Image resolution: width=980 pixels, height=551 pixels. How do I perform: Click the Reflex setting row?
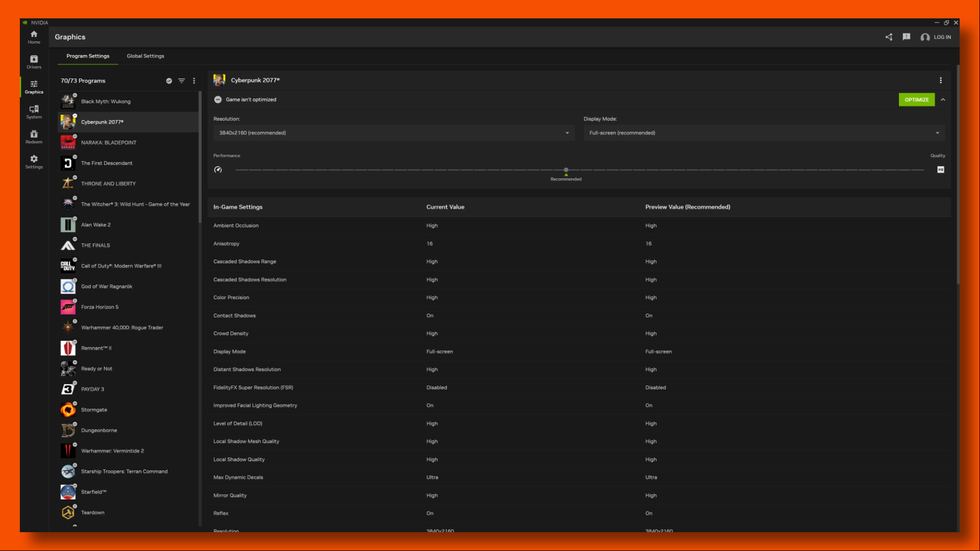tap(579, 513)
